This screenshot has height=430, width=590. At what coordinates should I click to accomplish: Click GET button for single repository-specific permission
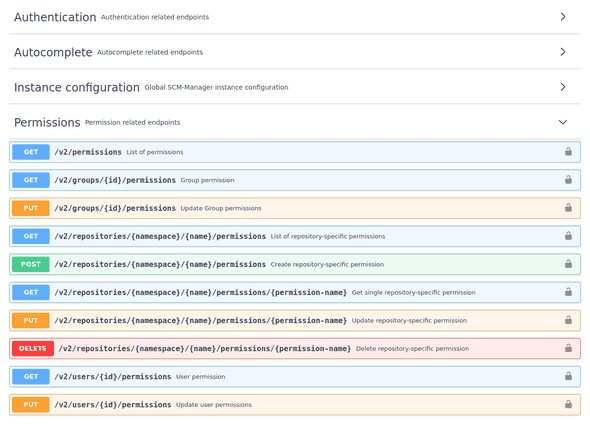click(x=31, y=292)
